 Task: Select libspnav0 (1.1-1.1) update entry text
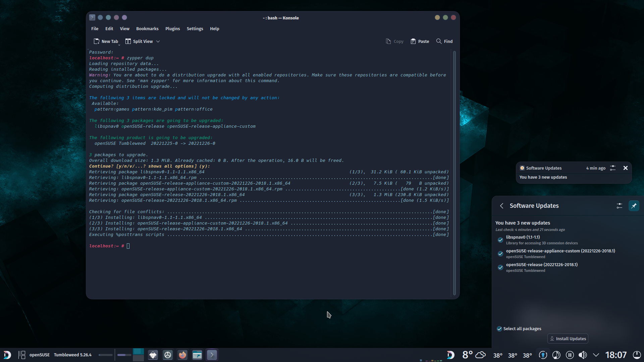point(523,237)
